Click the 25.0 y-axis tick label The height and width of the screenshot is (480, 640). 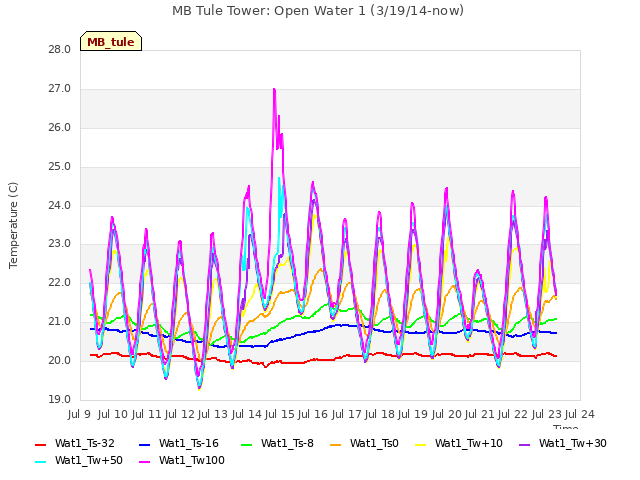(x=60, y=167)
